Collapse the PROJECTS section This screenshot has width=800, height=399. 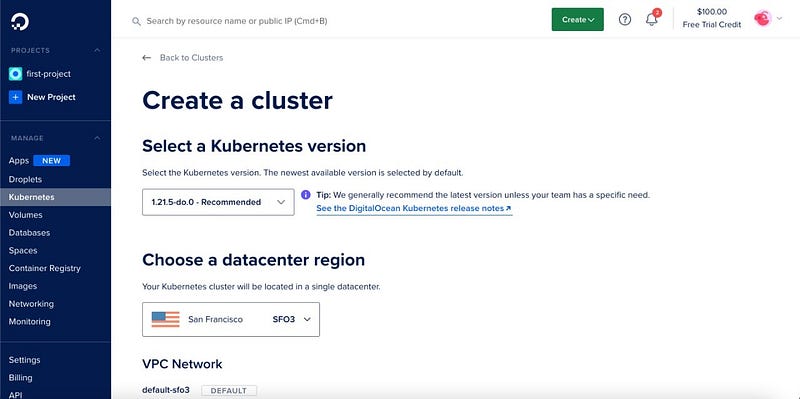coord(97,51)
